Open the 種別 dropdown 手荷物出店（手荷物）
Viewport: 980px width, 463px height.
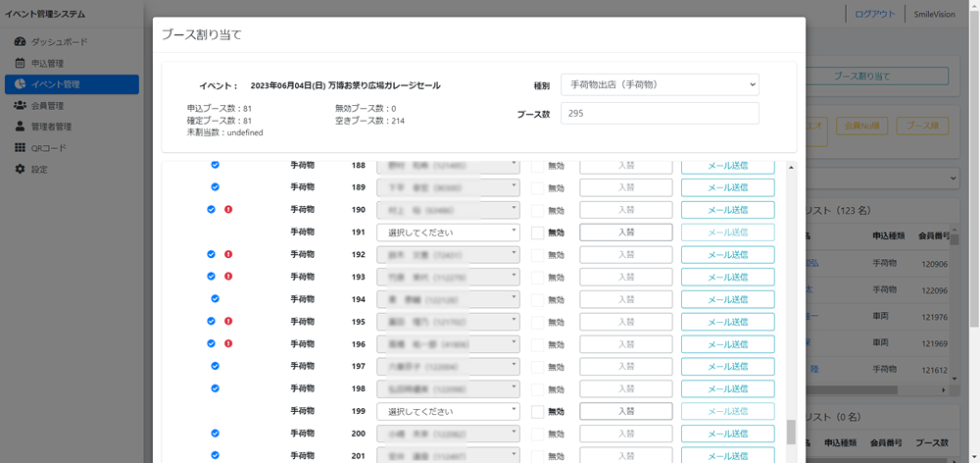click(660, 84)
